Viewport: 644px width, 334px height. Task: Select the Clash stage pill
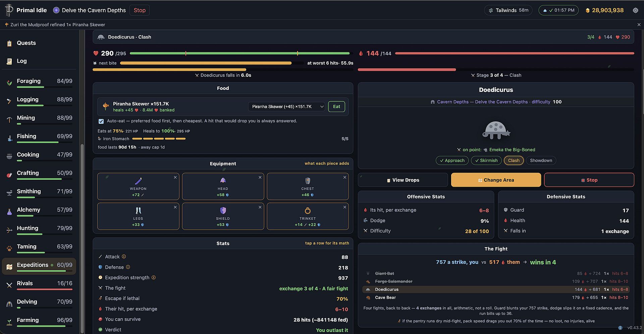pos(514,161)
